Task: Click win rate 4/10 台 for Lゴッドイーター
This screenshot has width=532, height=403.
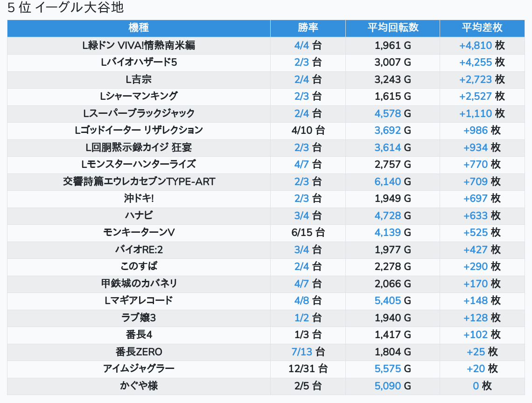Action: 308,130
